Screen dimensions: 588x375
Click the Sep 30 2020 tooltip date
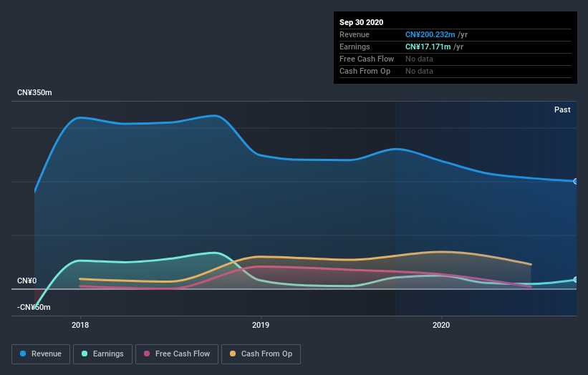click(362, 22)
